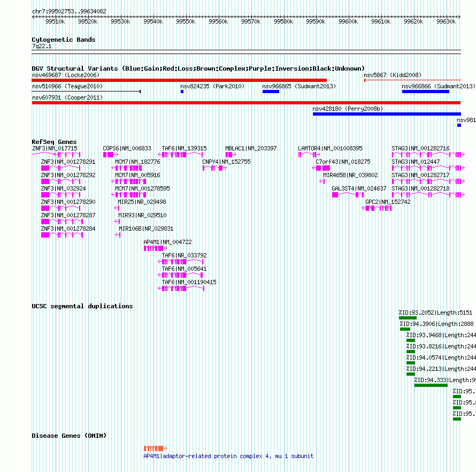Open the AP4M1 adaptor-related protein complex link
The height and width of the screenshot is (472, 476).
tap(228, 456)
